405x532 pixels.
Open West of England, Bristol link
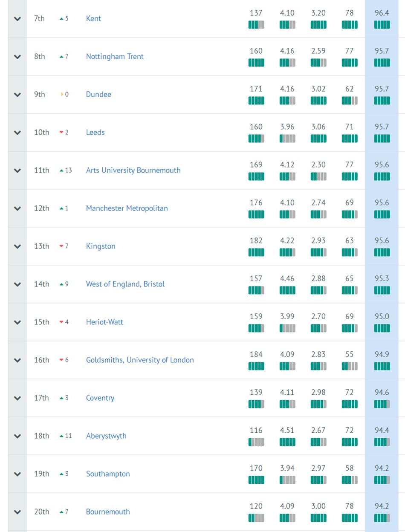125,284
